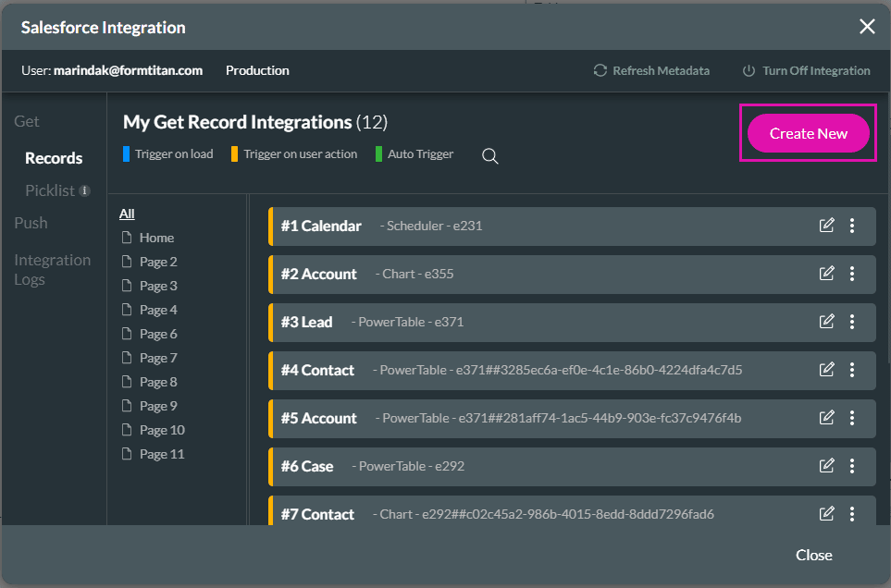Image resolution: width=891 pixels, height=588 pixels.
Task: Open options for #4 Contact integration
Action: coord(852,370)
